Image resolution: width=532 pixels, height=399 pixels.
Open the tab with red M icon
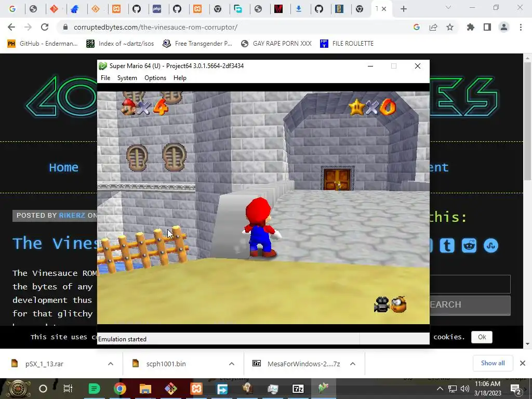(x=278, y=9)
